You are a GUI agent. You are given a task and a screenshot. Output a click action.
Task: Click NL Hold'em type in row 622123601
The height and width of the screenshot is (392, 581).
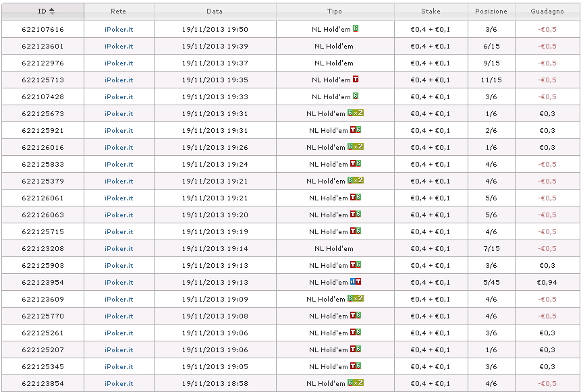click(334, 47)
